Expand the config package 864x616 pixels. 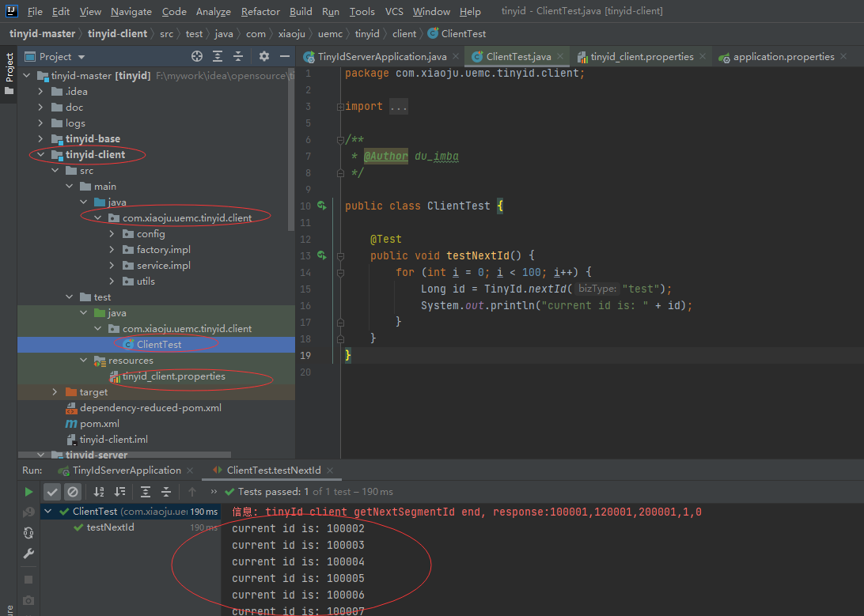pos(112,234)
